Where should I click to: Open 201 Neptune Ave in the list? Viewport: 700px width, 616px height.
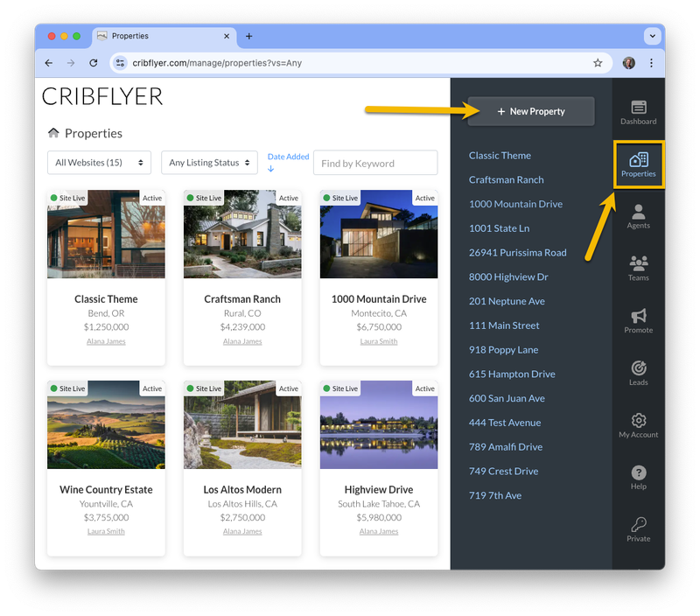[507, 301]
